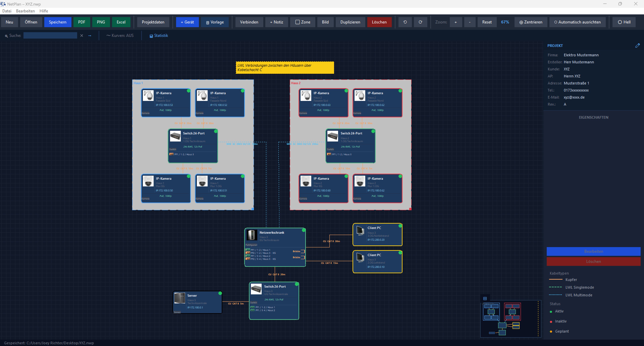Click the pencil edit icon beside PROJEKT

click(637, 45)
